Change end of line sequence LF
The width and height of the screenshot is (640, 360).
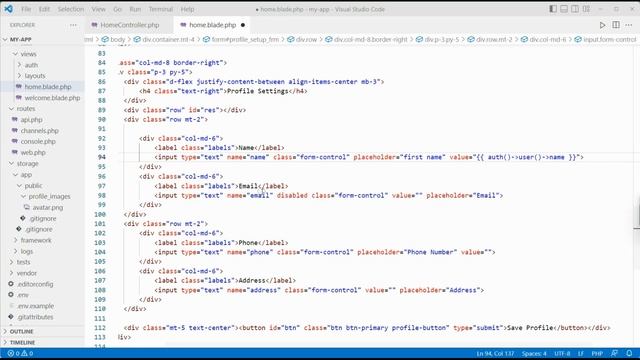pyautogui.click(x=580, y=353)
